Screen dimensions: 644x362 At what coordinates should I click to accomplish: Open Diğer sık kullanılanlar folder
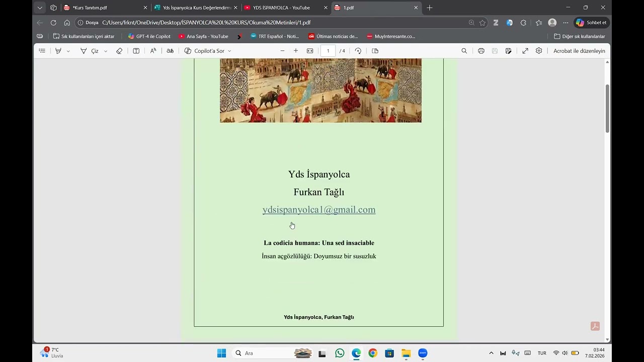[579, 36]
